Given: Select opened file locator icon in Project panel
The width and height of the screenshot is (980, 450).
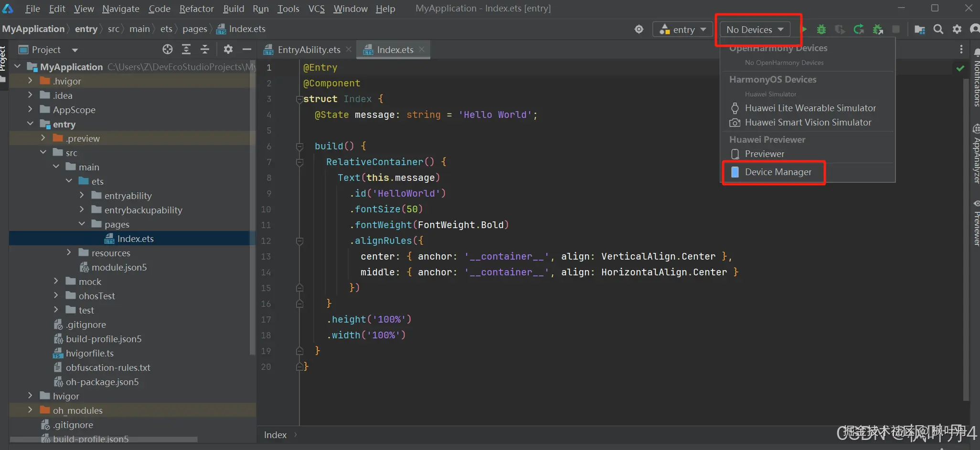Looking at the screenshot, I should click(x=167, y=49).
